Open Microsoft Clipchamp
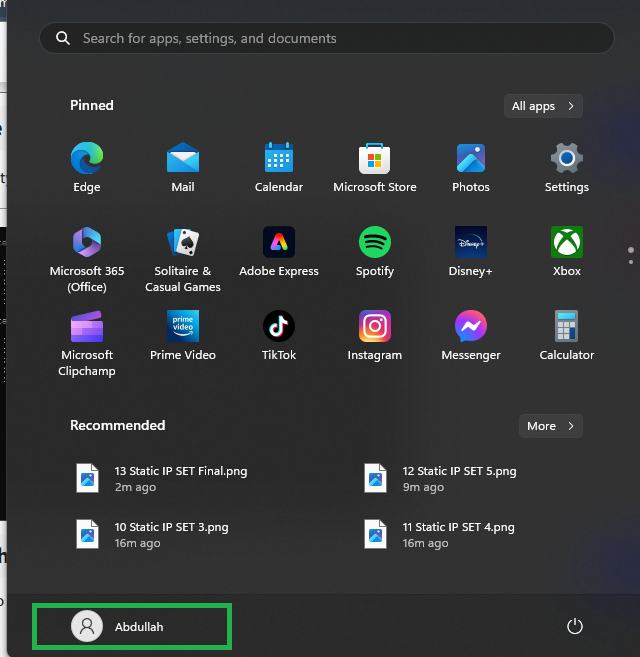Image resolution: width=640 pixels, height=657 pixels. coord(87,343)
